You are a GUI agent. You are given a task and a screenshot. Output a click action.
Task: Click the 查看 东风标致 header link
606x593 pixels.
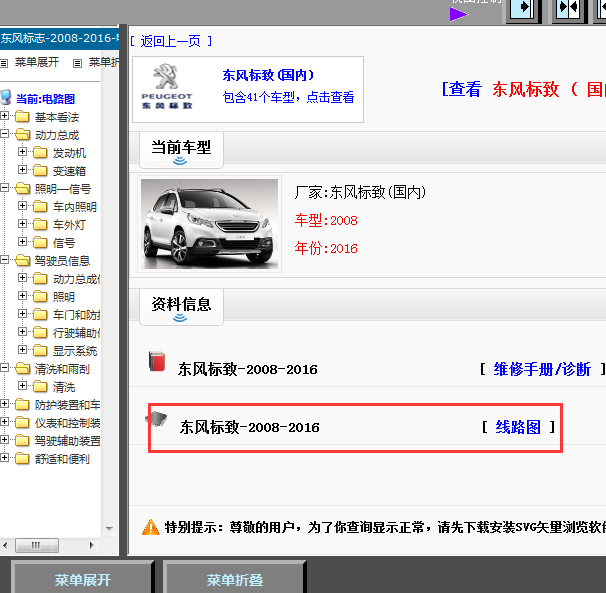click(524, 89)
